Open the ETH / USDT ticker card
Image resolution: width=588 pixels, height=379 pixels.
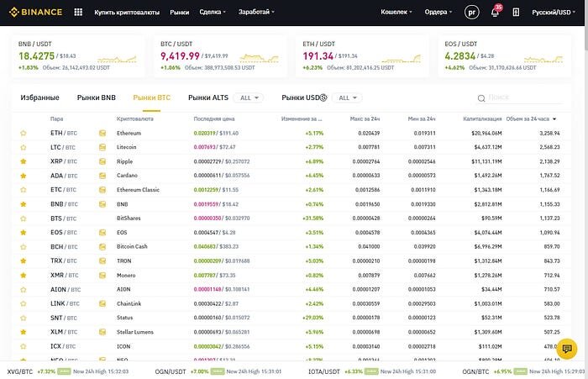point(362,56)
